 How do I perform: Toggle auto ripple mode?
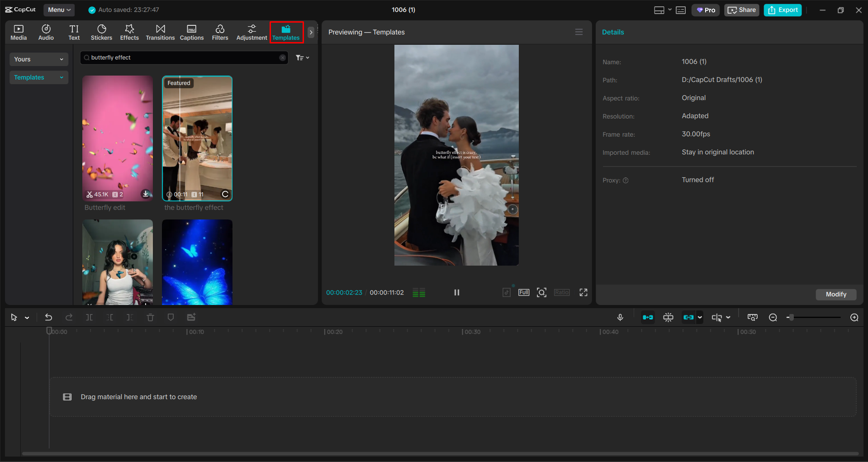pos(647,317)
